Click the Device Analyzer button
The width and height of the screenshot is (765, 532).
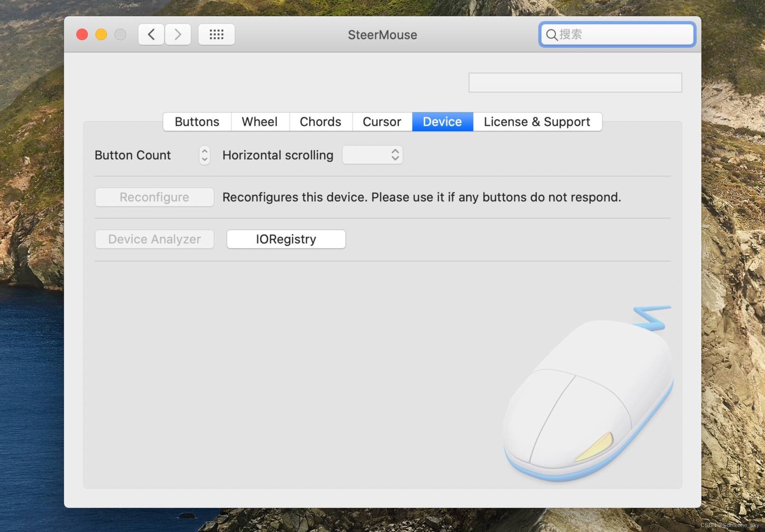point(154,239)
